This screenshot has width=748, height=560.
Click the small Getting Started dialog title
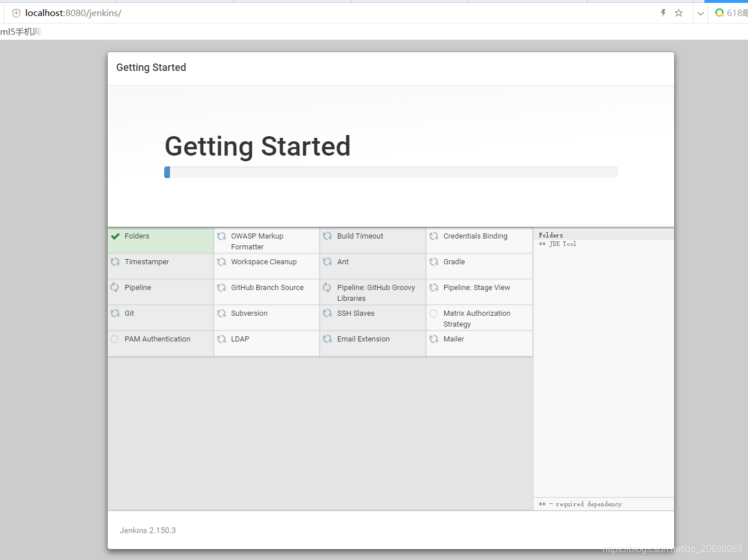151,67
